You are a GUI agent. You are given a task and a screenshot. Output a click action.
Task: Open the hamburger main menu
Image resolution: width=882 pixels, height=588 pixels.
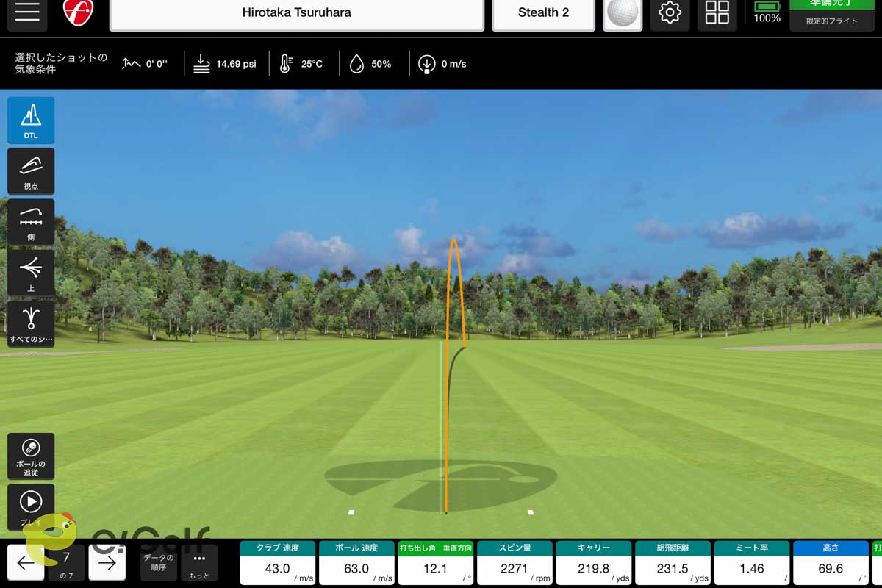coord(27,14)
